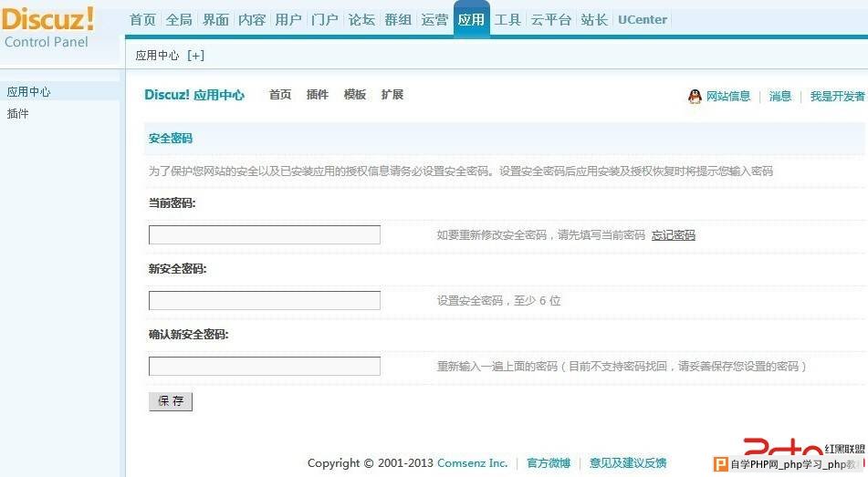Image resolution: width=868 pixels, height=477 pixels.
Task: Select 插件 in the left sidebar
Action: click(17, 114)
